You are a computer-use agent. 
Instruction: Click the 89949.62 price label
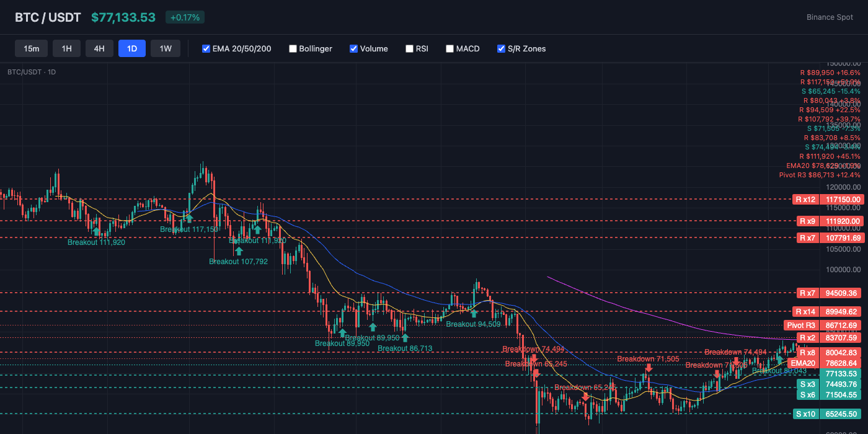tap(841, 311)
